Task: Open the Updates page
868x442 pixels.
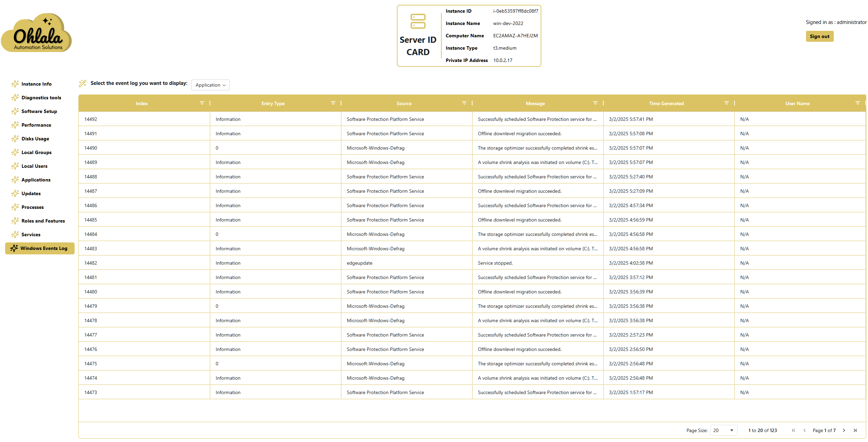Action: 31,193
